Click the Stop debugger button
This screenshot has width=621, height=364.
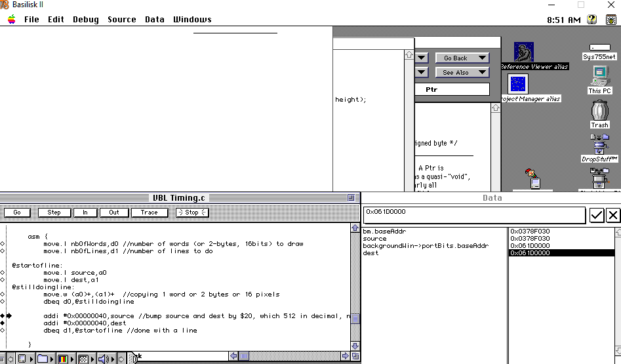coord(192,212)
